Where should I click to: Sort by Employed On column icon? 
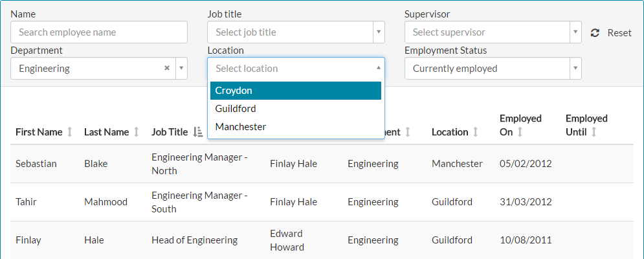(519, 132)
